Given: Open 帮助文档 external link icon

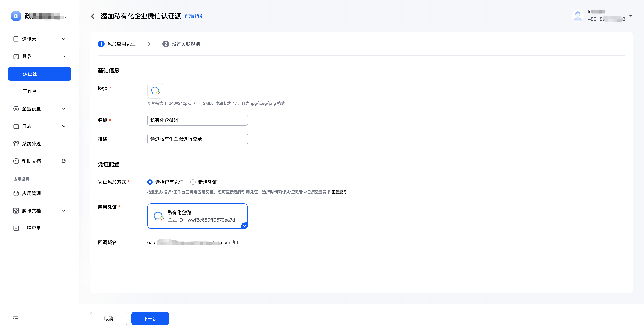Looking at the screenshot, I should 64,161.
